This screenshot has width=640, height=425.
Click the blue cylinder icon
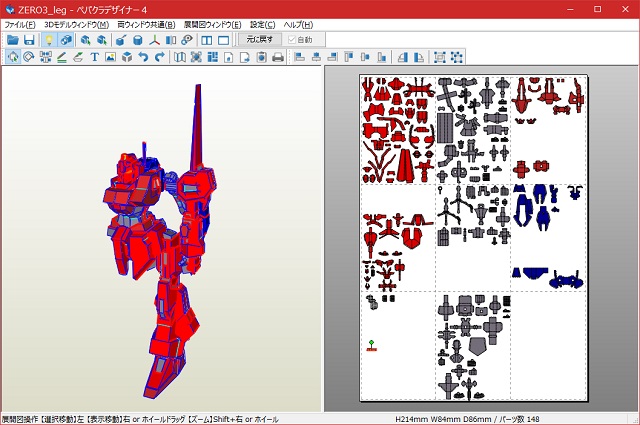tap(138, 40)
